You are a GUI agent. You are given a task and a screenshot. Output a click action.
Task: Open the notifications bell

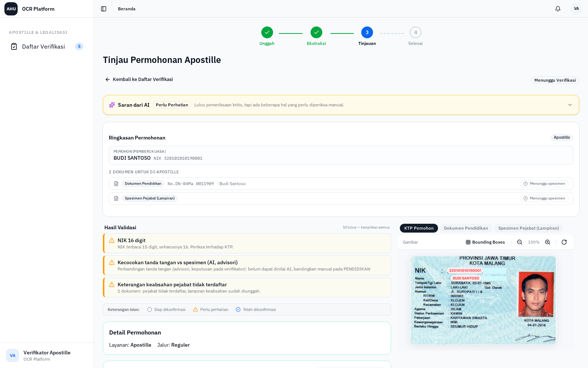pos(558,9)
